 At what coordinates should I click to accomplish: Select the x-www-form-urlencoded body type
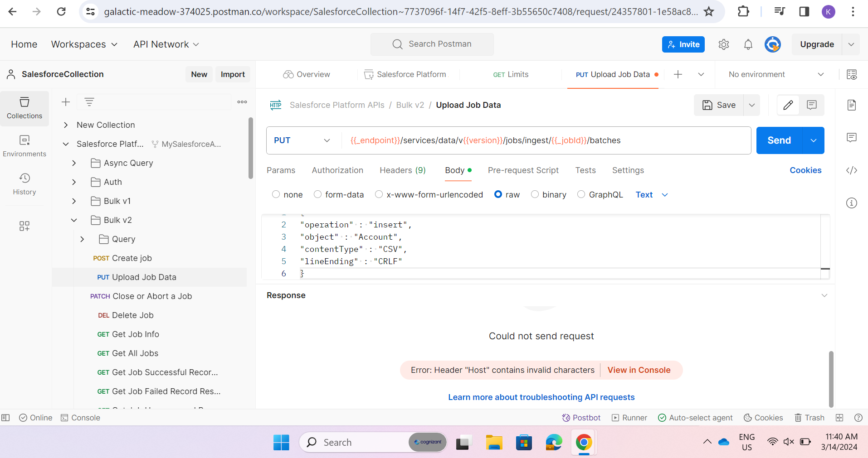coord(379,194)
